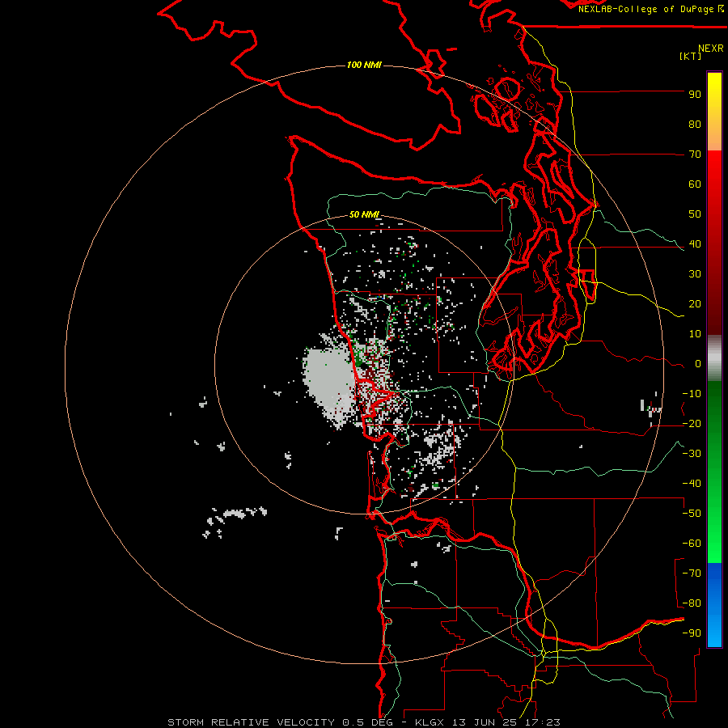This screenshot has height=728, width=728.
Task: Select the 0 value on velocity scale
Action: [698, 364]
